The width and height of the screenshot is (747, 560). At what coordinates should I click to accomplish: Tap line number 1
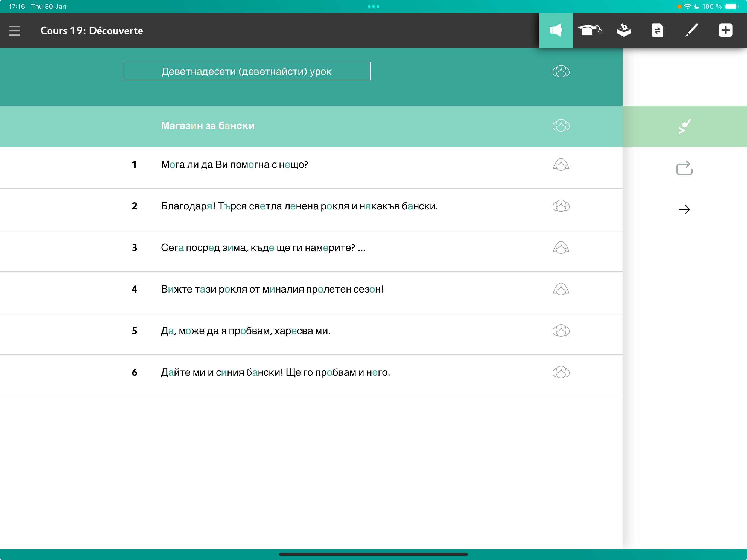(x=134, y=165)
